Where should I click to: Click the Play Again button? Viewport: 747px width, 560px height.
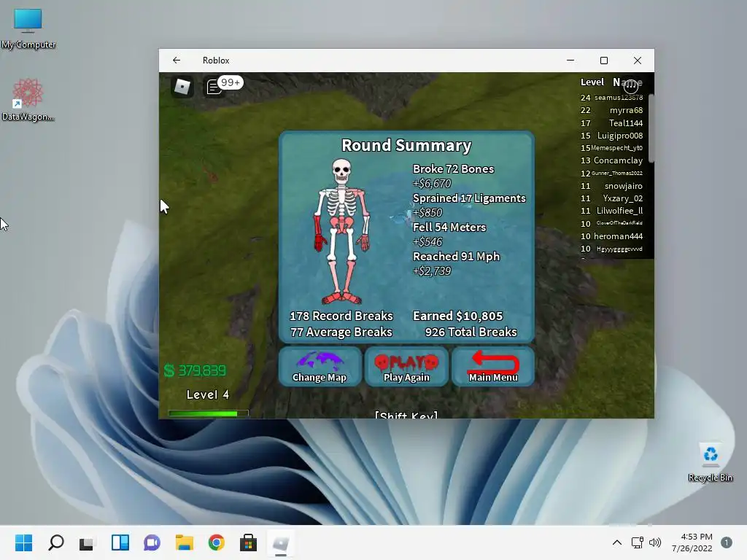[406, 366]
